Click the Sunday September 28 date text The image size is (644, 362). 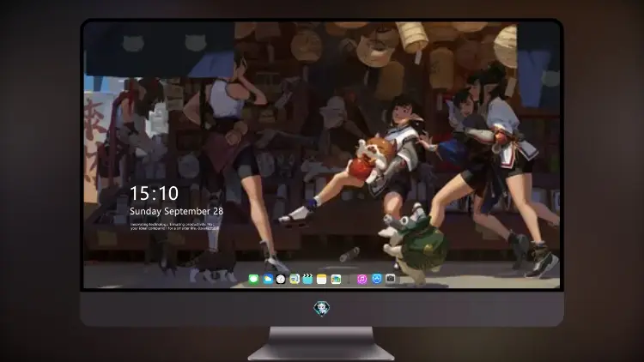click(177, 211)
